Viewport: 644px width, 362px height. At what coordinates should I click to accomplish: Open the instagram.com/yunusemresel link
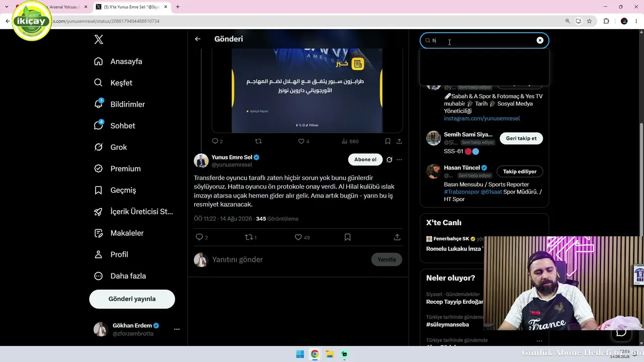click(x=481, y=119)
